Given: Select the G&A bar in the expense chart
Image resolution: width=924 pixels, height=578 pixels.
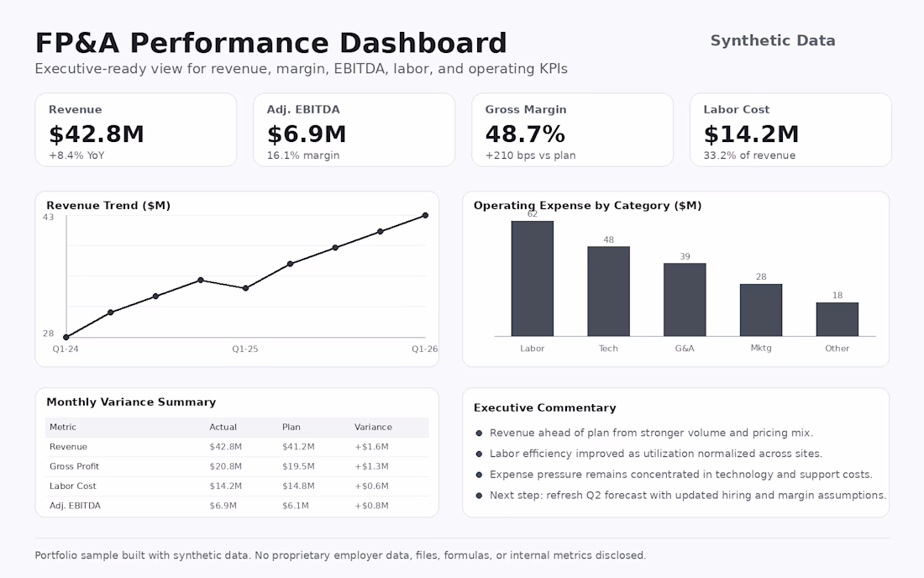Looking at the screenshot, I should (x=685, y=299).
